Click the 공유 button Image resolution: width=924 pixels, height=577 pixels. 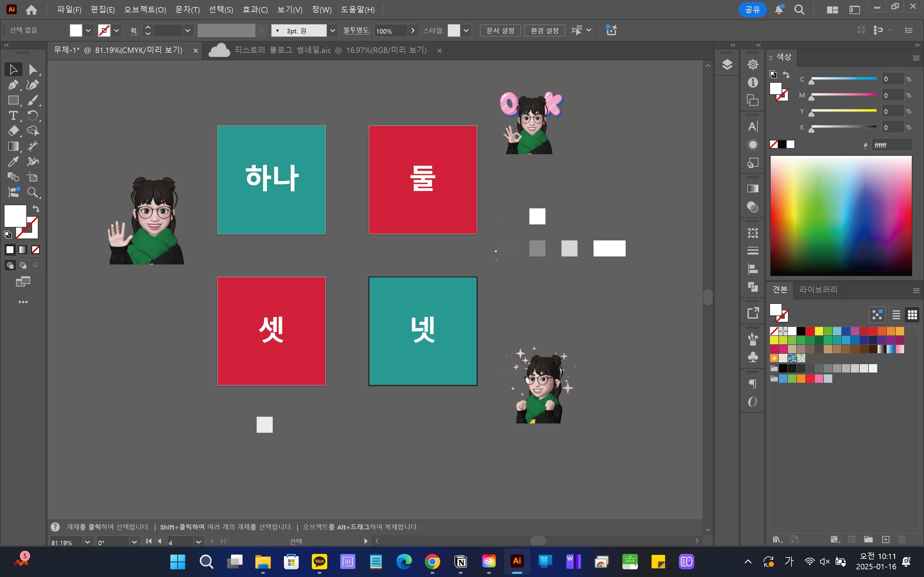(753, 10)
